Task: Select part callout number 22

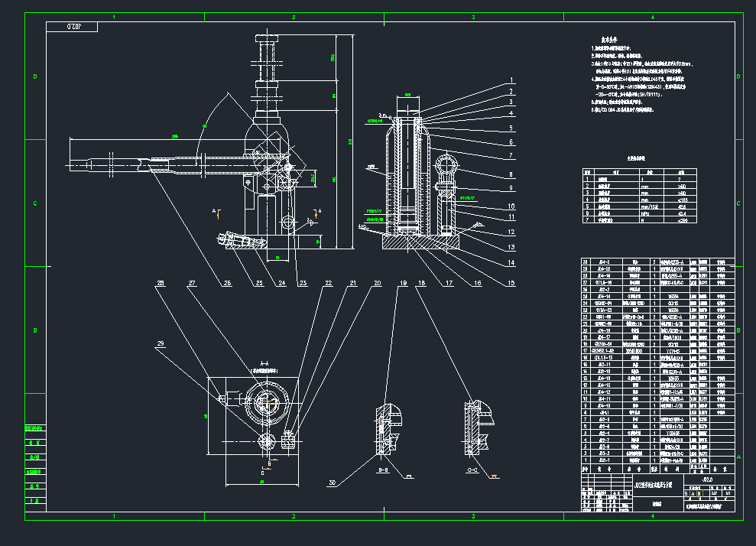Action: (x=329, y=283)
